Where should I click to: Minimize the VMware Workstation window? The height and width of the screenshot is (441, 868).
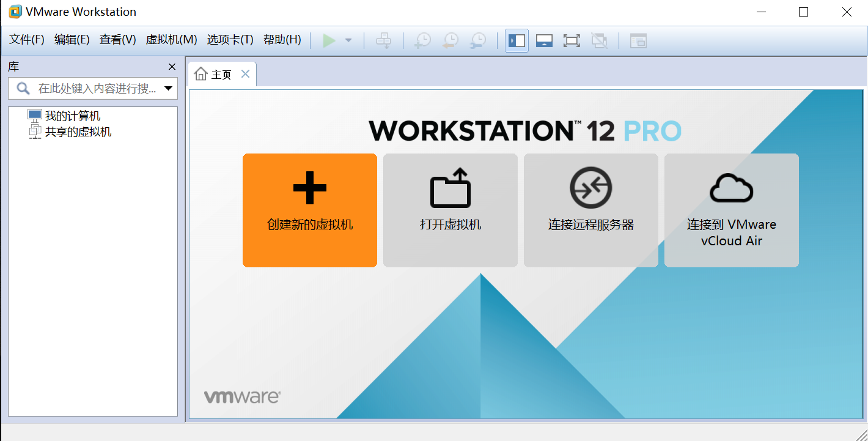[761, 12]
